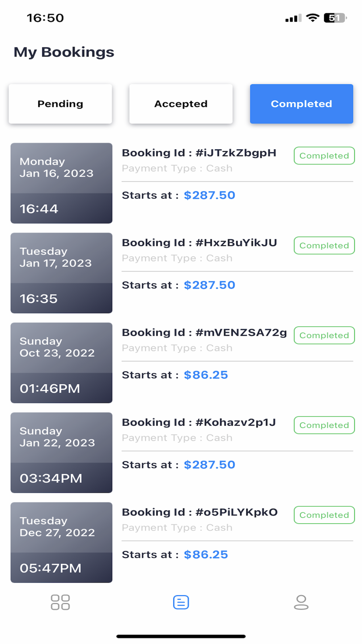
Task: Tap Completed badge for booking #mVENZSA72g
Action: click(324, 335)
